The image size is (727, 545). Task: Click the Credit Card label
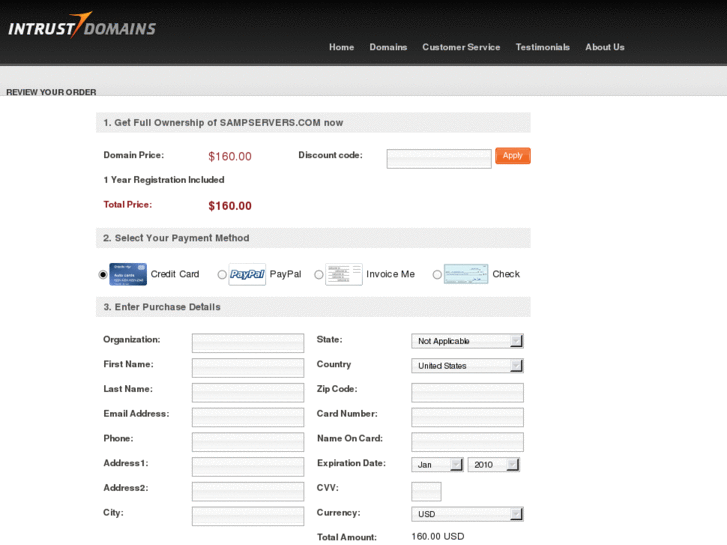pos(175,274)
